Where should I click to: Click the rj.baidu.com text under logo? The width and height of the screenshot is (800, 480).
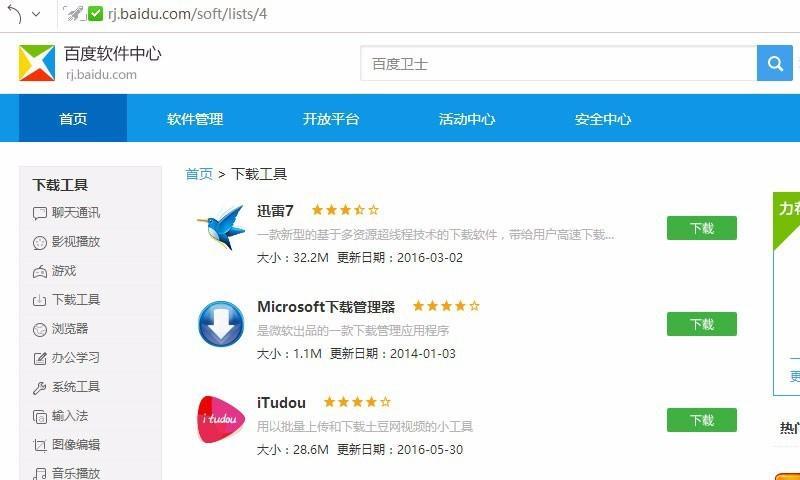pos(101,74)
